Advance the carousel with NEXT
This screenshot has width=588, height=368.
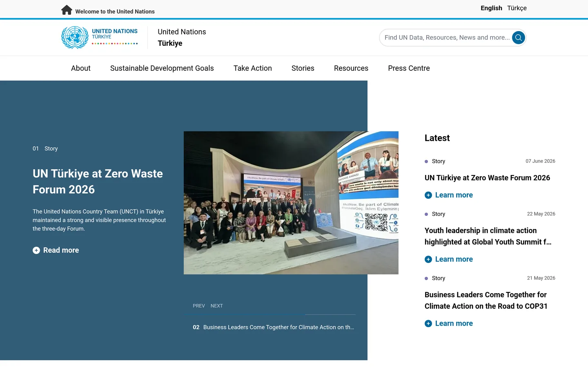point(217,306)
